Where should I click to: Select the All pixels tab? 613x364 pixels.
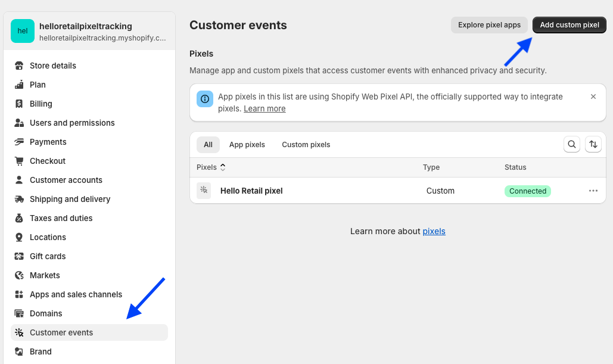pos(208,145)
